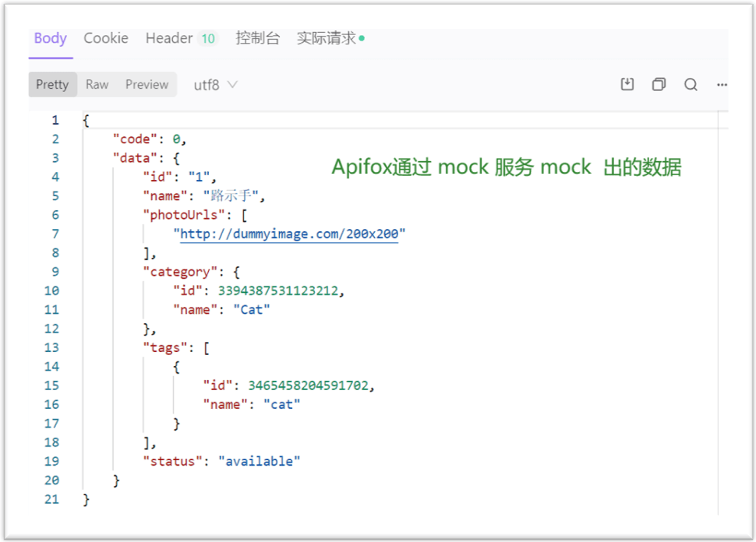Click the download response icon
The height and width of the screenshot is (542, 756).
click(627, 84)
